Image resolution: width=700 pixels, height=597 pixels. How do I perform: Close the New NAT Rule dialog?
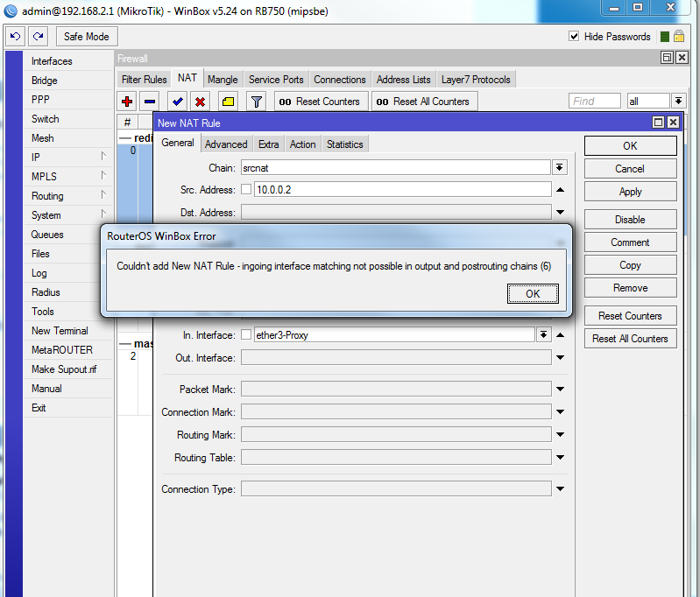pyautogui.click(x=673, y=123)
